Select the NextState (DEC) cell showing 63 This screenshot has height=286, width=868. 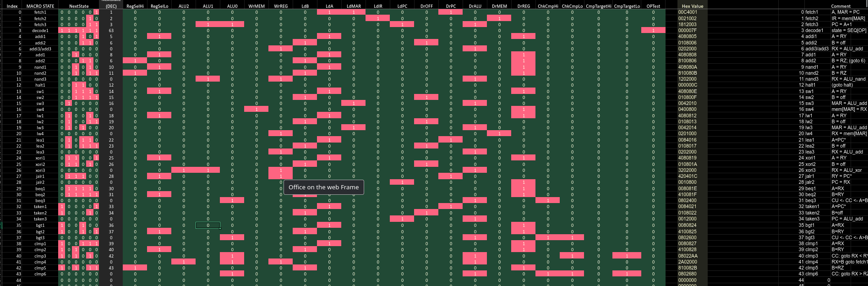[x=111, y=31]
